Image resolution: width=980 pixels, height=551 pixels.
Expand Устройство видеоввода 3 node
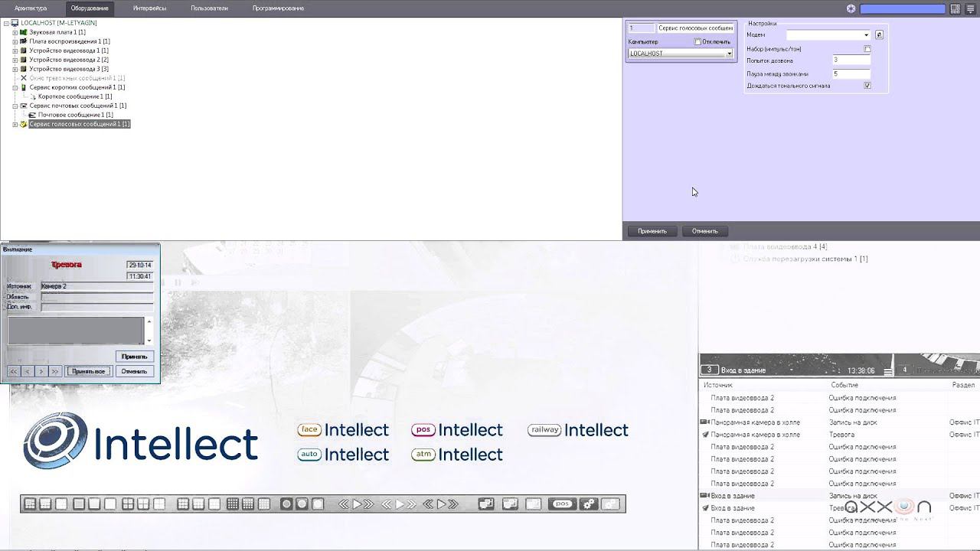pos(15,69)
